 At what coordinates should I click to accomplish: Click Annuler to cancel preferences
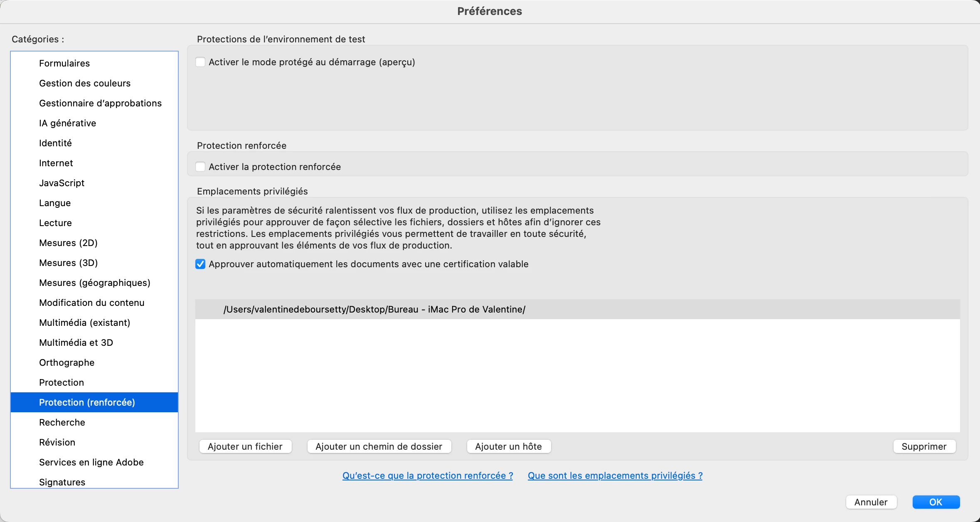click(871, 502)
